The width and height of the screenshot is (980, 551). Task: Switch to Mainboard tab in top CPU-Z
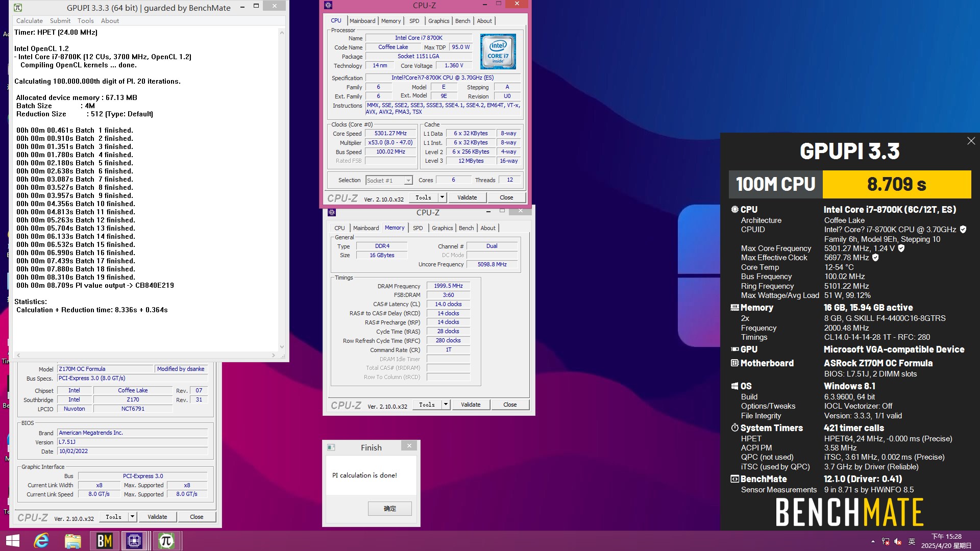[362, 21]
